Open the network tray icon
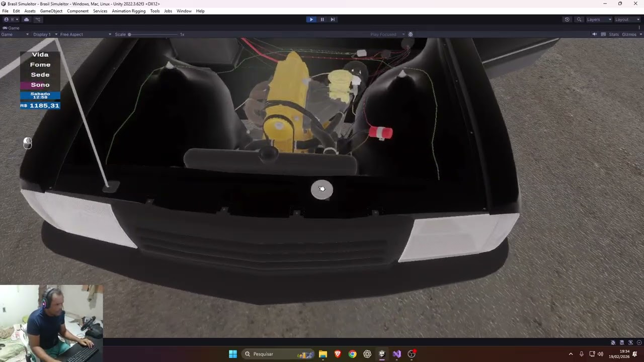Screen dimensions: 644x362 point(592,354)
